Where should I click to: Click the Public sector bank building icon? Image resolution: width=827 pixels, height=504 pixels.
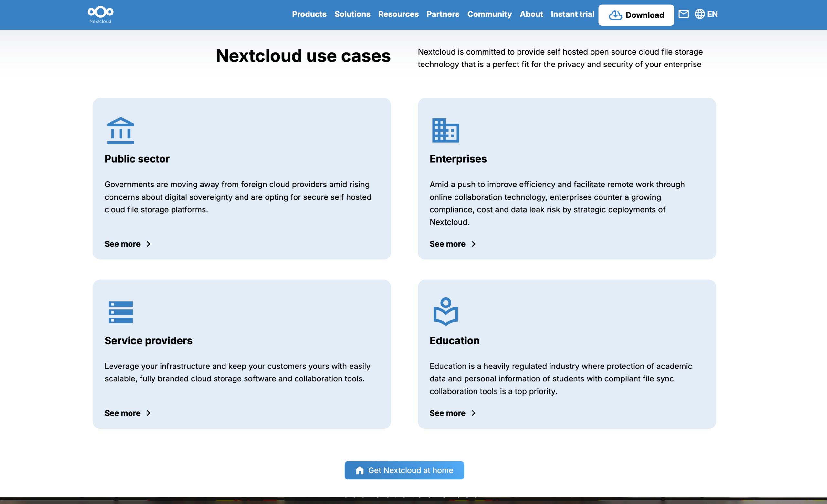(x=120, y=130)
